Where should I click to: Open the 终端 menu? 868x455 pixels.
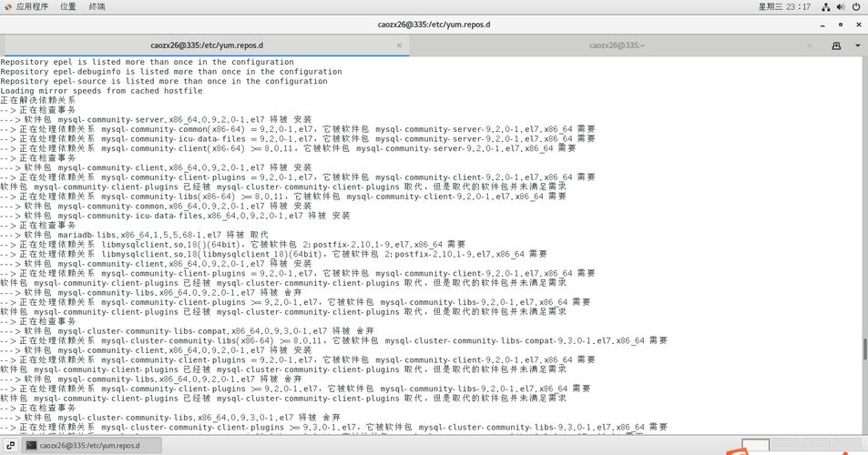tap(97, 6)
